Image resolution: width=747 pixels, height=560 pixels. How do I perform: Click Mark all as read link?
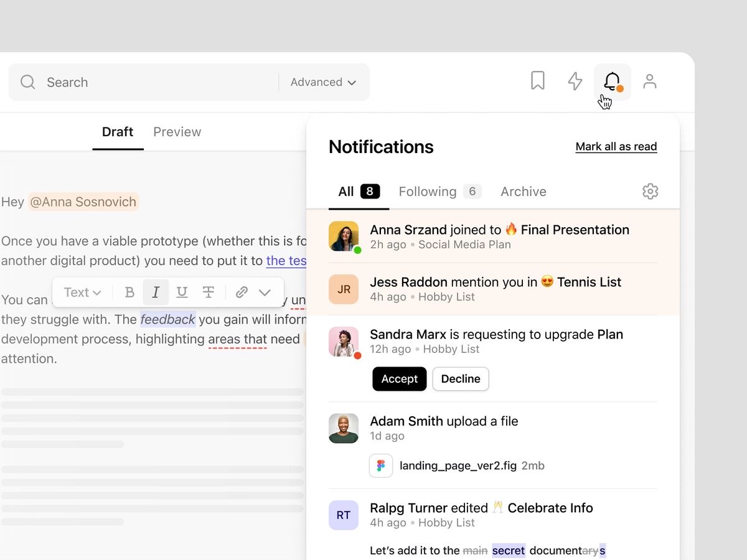coord(616,147)
